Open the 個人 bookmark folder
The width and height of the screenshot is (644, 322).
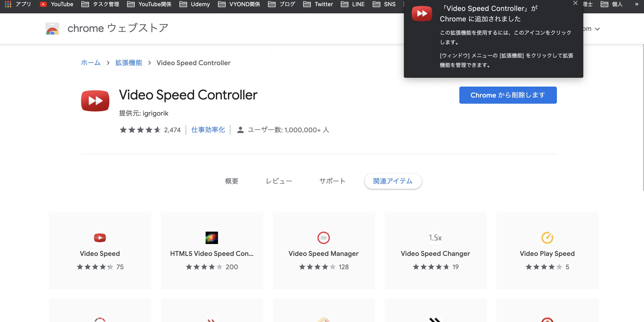611,4
